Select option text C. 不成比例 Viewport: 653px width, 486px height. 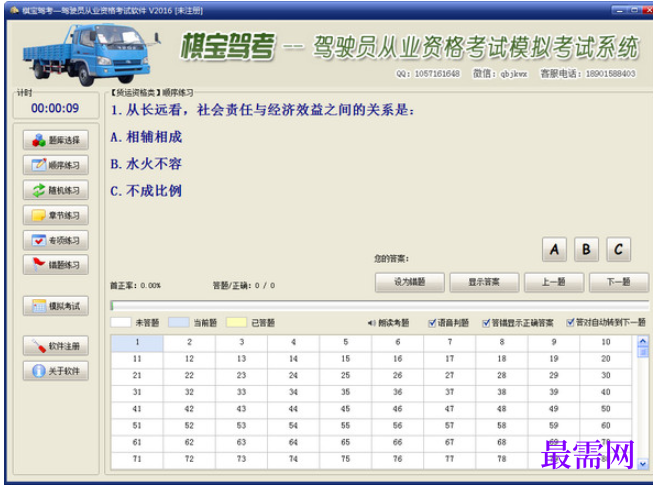pos(146,191)
